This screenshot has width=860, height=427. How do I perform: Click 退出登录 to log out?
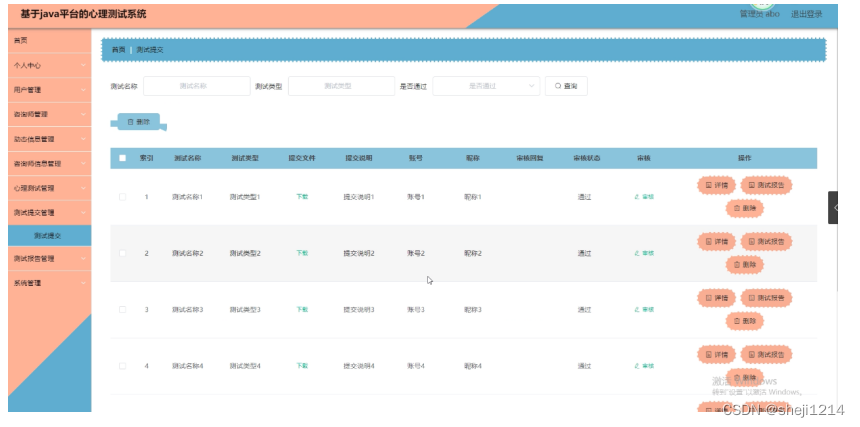pyautogui.click(x=806, y=14)
